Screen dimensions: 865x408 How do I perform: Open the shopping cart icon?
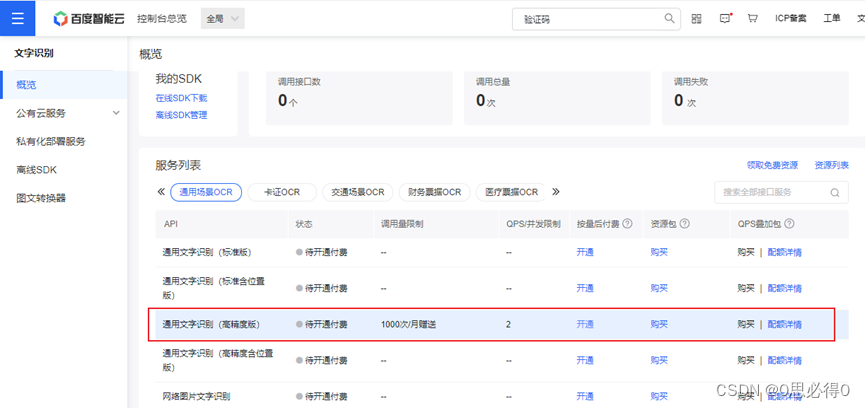click(752, 18)
